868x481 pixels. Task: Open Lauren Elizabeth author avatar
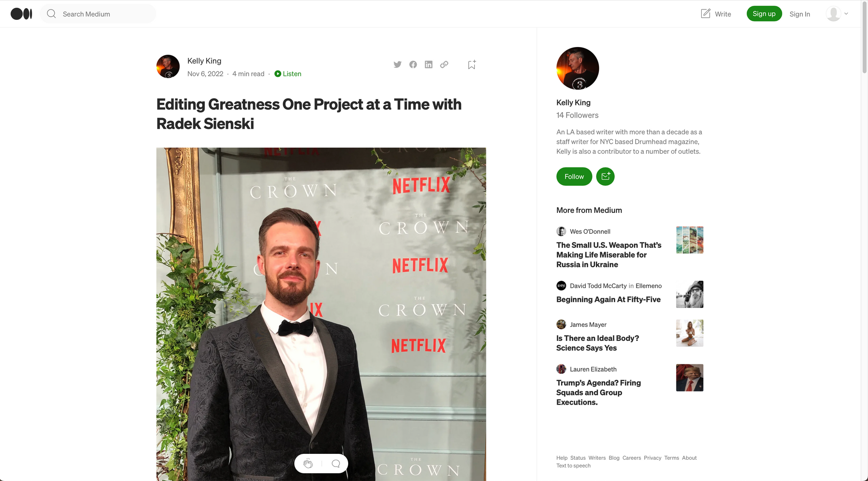click(561, 369)
